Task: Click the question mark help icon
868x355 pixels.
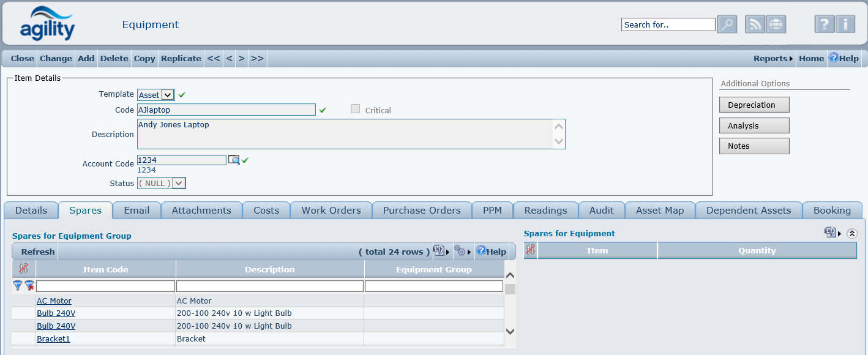Action: [824, 24]
